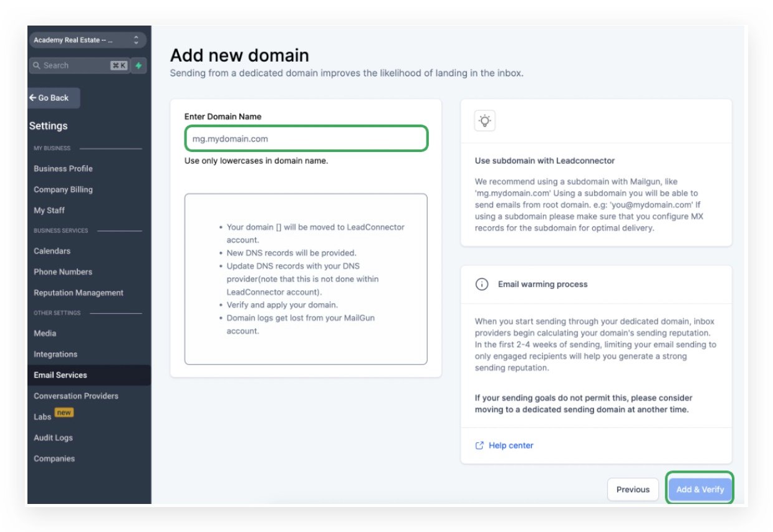This screenshot has height=532, width=773.
Task: Click the lightbulb tip icon
Action: click(484, 121)
